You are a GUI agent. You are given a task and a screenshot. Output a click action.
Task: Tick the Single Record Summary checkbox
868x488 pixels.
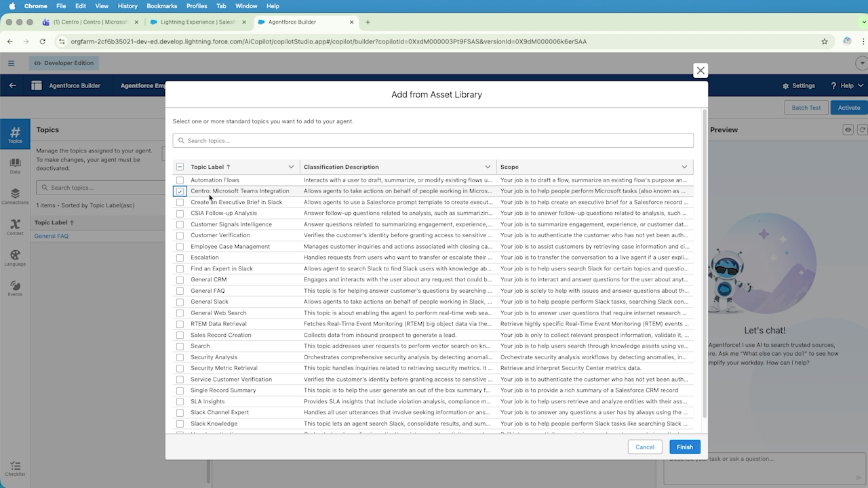click(180, 390)
